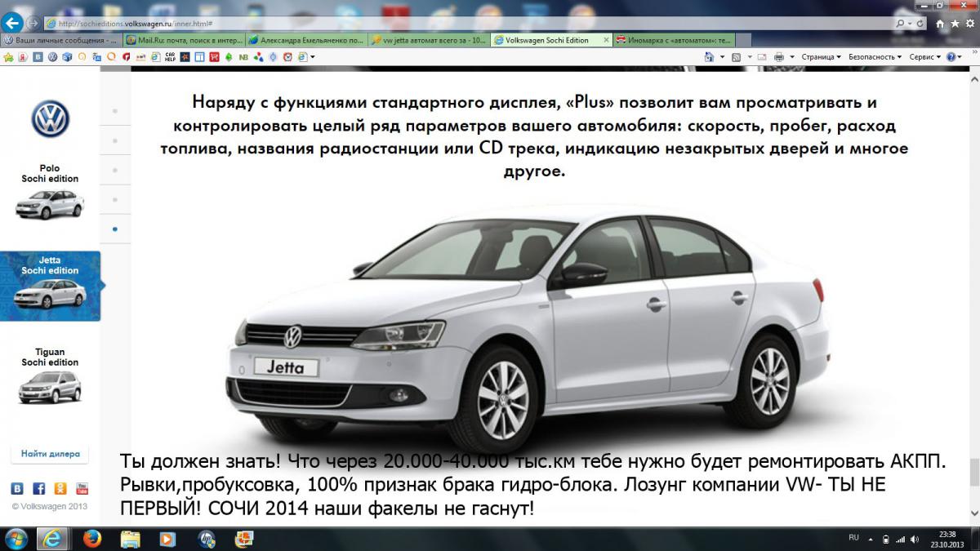
Task: Click the browser Forward arrow
Action: [x=33, y=23]
